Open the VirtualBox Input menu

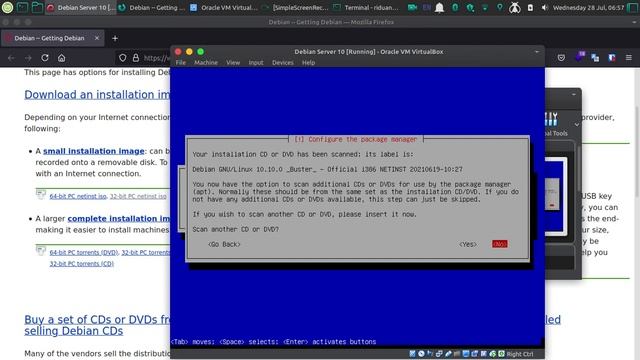256,62
